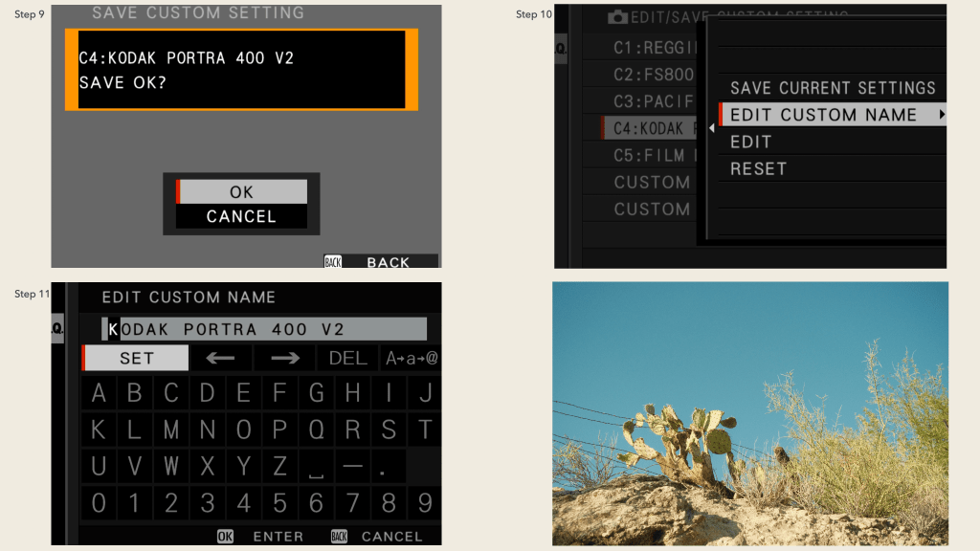Click the BACK icon beside CANCEL
Image resolution: width=980 pixels, height=551 pixels.
[x=339, y=537]
